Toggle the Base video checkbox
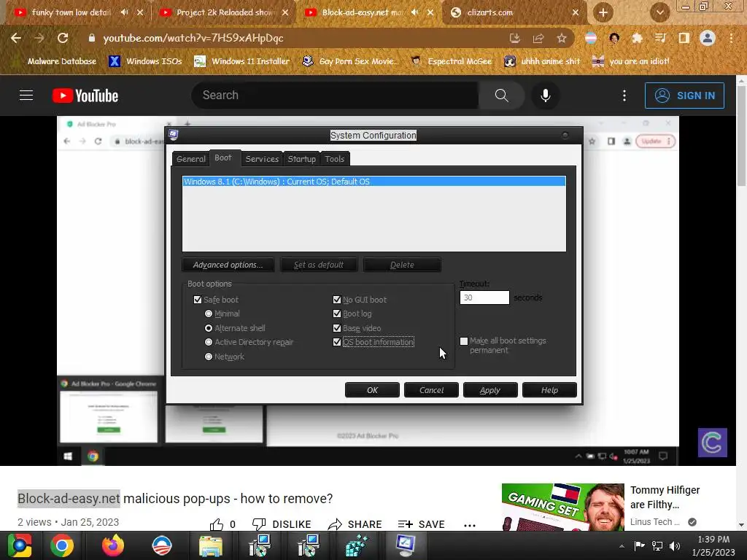 coord(337,327)
